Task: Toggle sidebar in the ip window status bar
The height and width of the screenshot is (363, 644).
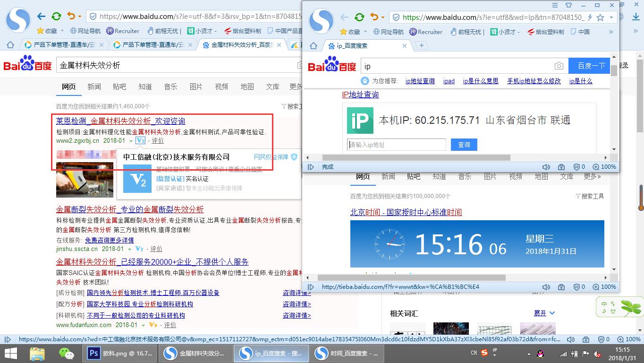Action: (311, 167)
